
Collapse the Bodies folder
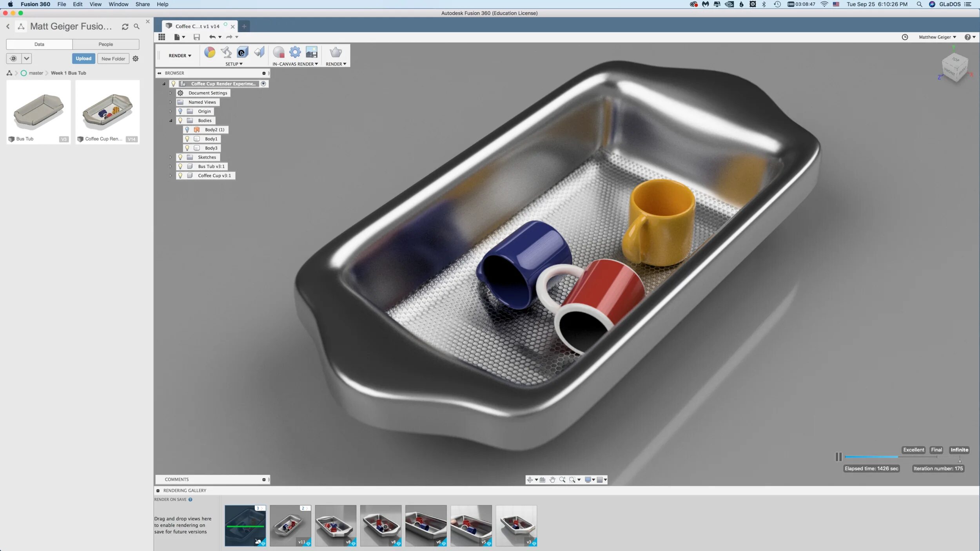pyautogui.click(x=171, y=121)
